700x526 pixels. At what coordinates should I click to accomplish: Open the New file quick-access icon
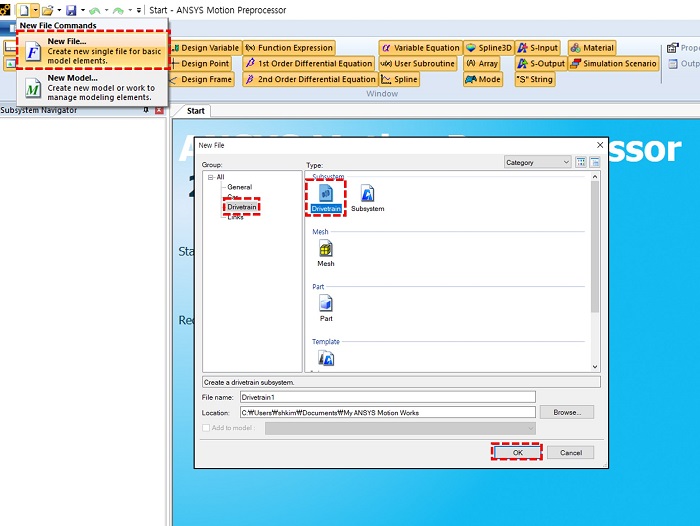24,10
